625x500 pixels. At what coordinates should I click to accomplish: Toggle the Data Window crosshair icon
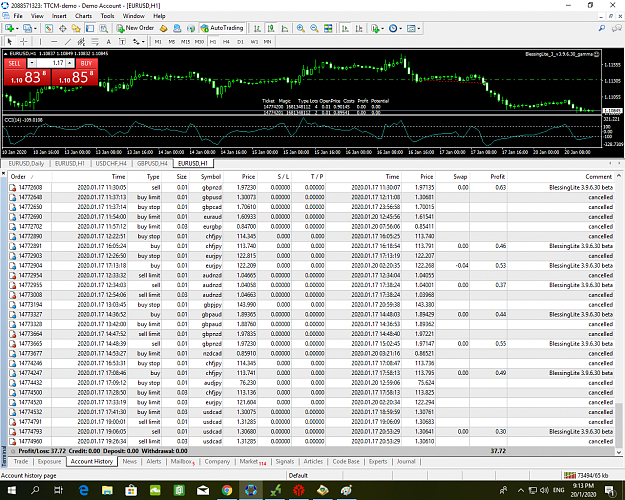(x=63, y=28)
